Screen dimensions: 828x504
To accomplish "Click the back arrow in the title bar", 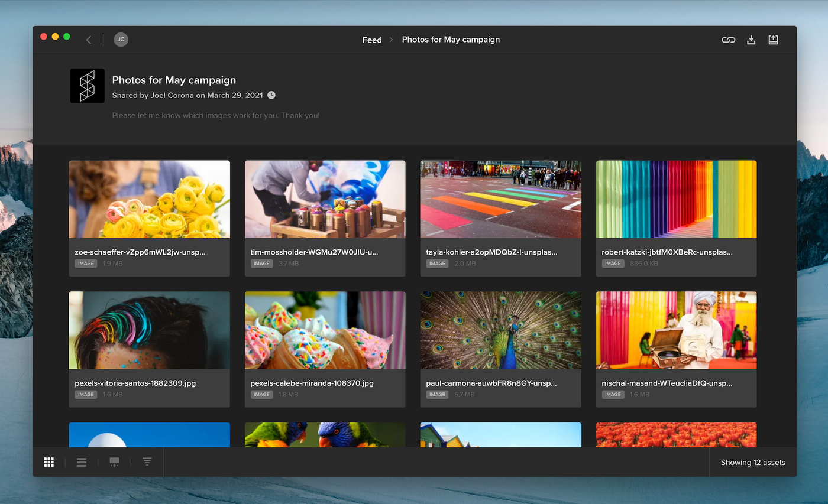I will tap(89, 40).
